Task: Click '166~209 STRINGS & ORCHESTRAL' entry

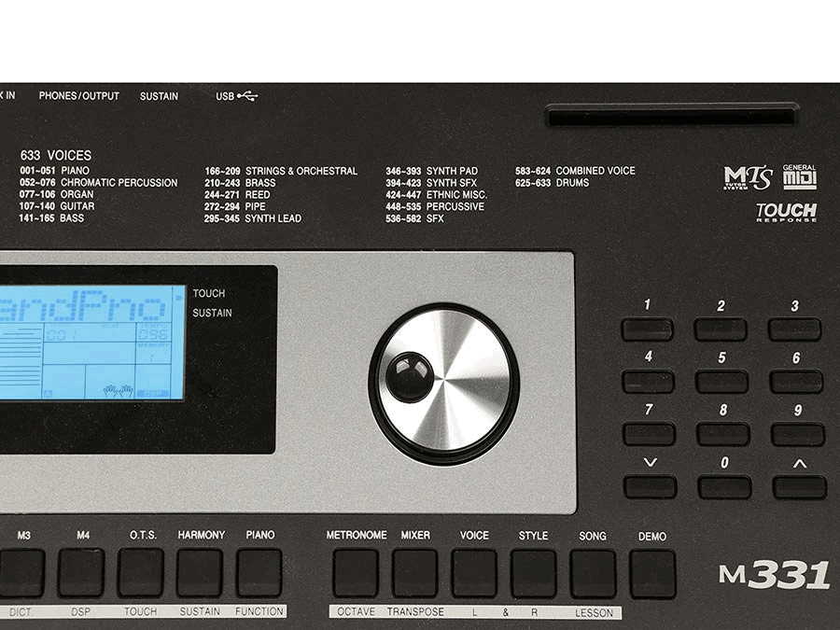Action: (x=281, y=171)
